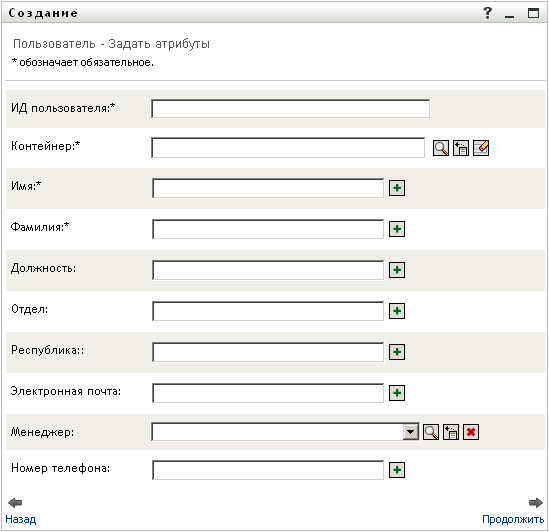Select the right arrow above Продолжить
Viewport: 549px width, 532px height.
[536, 503]
